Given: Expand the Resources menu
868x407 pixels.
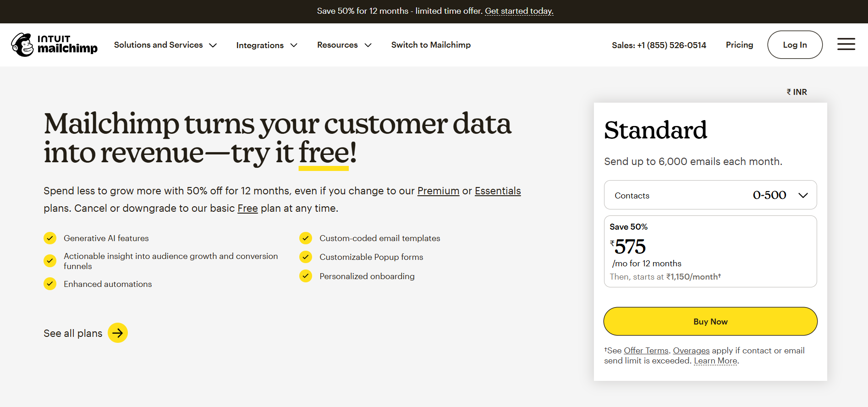Looking at the screenshot, I should (x=344, y=45).
